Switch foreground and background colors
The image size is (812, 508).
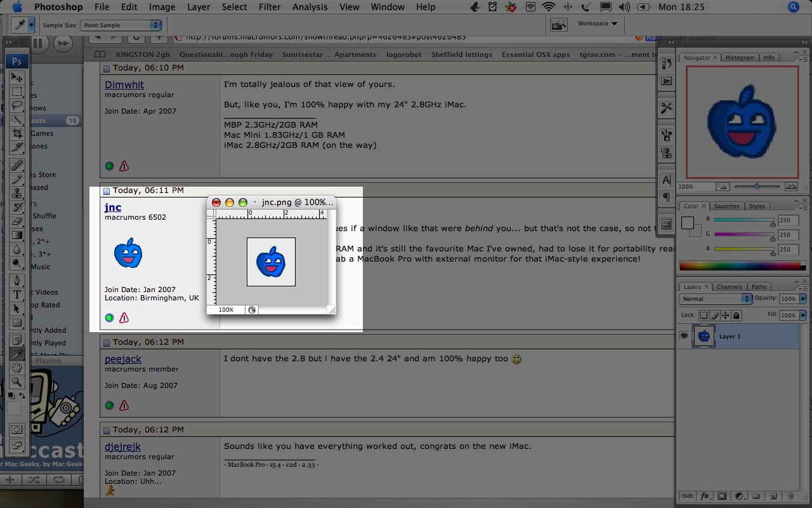23,396
